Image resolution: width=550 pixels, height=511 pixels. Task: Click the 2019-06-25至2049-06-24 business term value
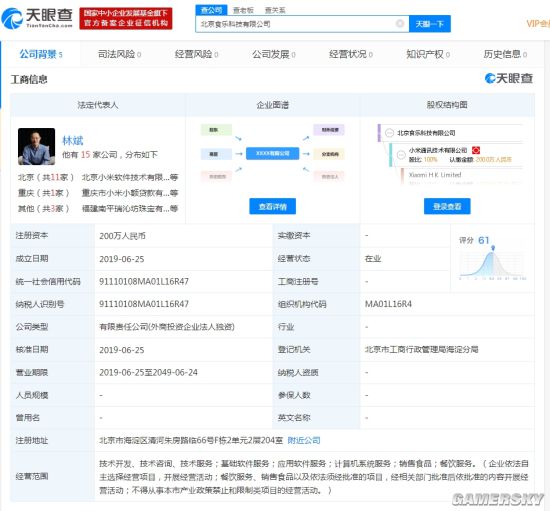click(148, 372)
